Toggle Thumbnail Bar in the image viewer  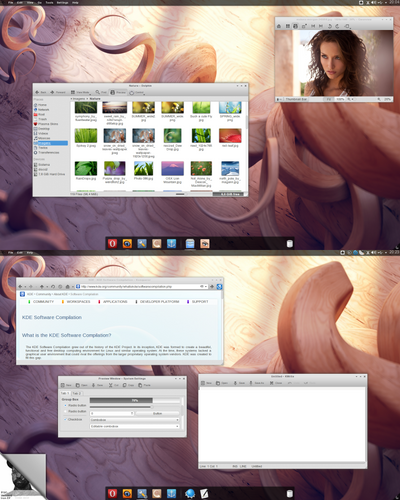[295, 99]
